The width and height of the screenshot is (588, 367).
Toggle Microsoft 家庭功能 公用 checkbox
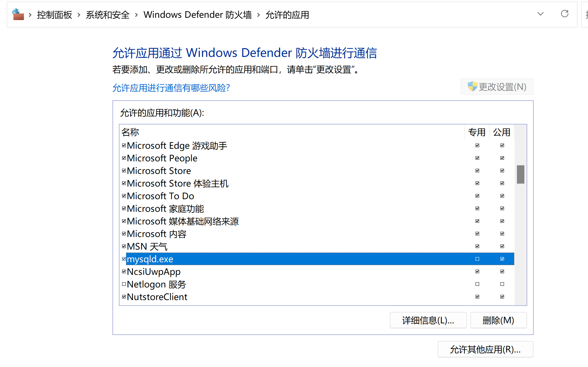pos(502,209)
